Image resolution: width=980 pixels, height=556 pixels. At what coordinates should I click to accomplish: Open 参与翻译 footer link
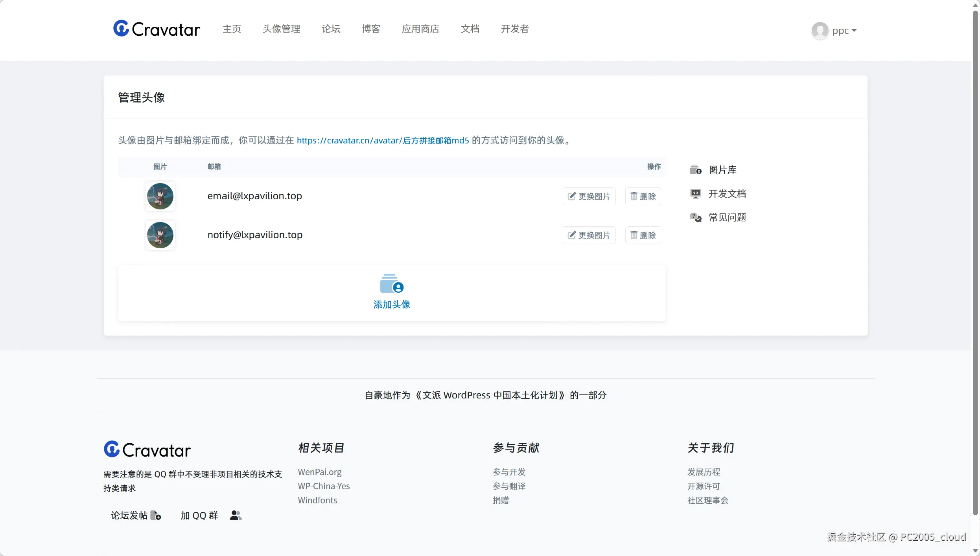[509, 486]
